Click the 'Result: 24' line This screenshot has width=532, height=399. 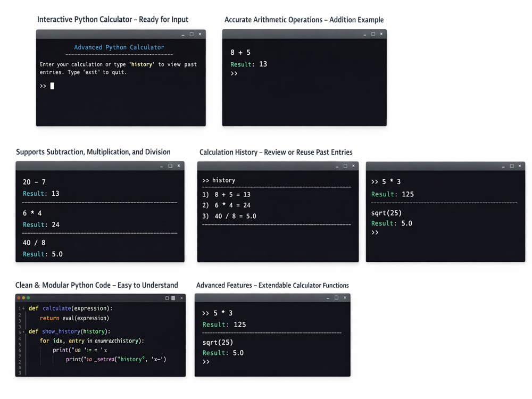tap(41, 225)
